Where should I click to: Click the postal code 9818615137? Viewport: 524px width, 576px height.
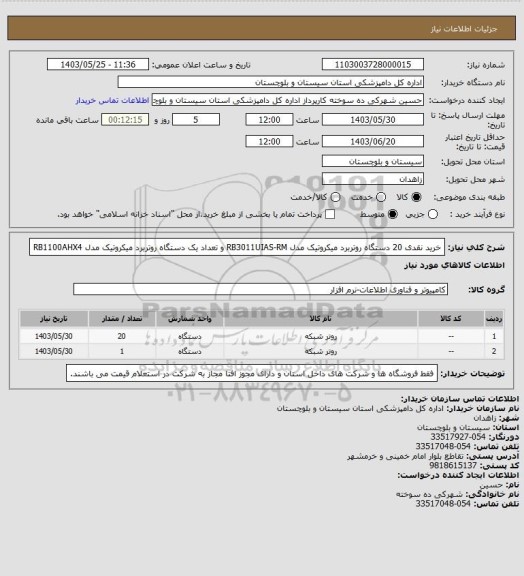(x=453, y=465)
